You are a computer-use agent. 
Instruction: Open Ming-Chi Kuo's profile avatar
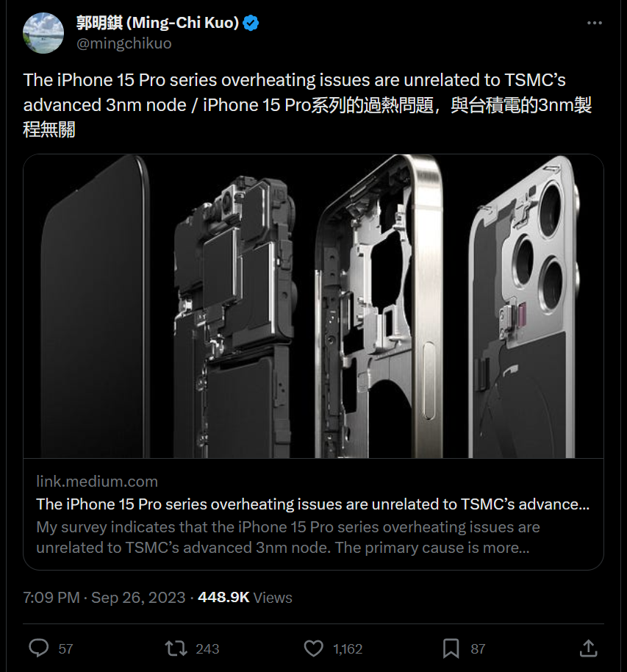tap(43, 32)
